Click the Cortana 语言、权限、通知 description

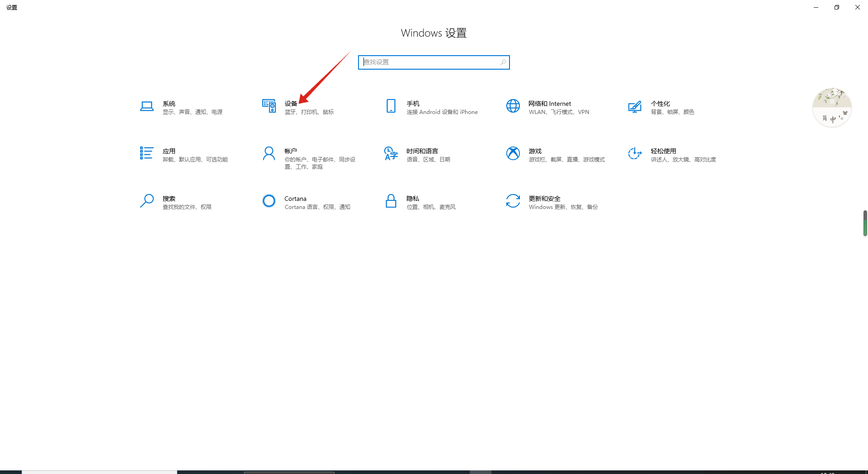pos(317,207)
